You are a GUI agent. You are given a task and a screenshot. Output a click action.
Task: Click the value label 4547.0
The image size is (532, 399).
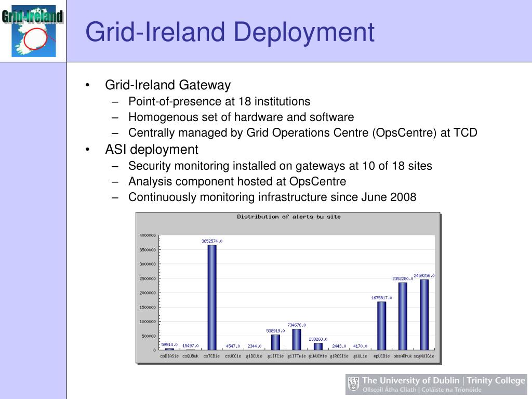click(233, 347)
